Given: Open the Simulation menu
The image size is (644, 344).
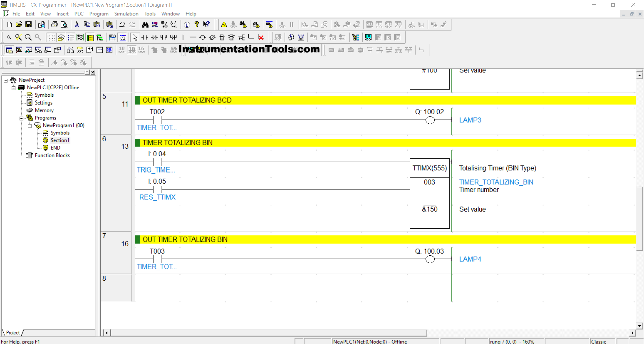Looking at the screenshot, I should [126, 14].
